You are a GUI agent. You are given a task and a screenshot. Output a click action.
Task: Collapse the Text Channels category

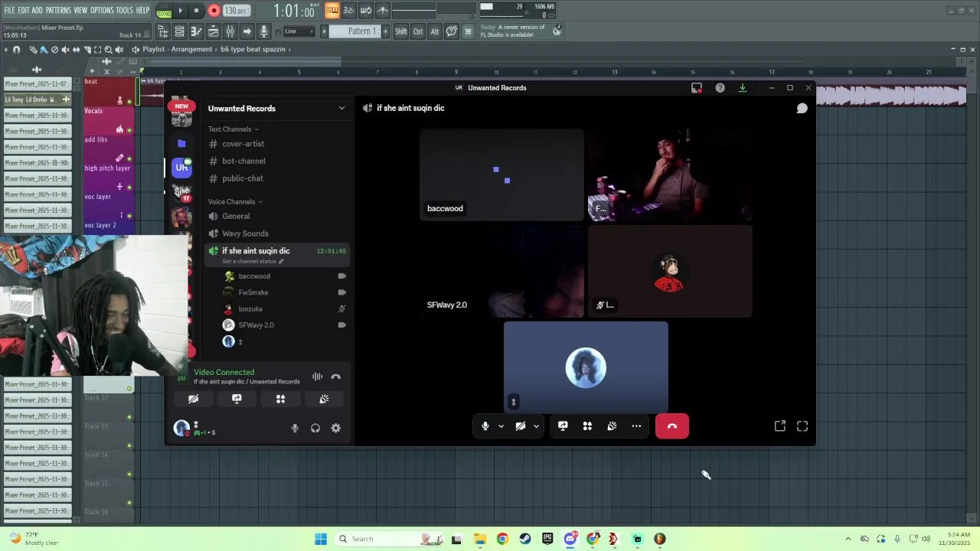(233, 129)
